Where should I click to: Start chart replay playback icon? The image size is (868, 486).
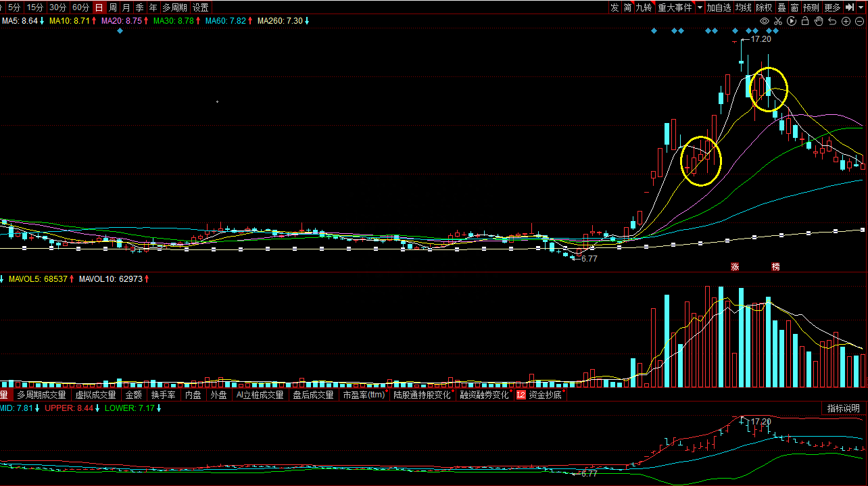pos(792,21)
